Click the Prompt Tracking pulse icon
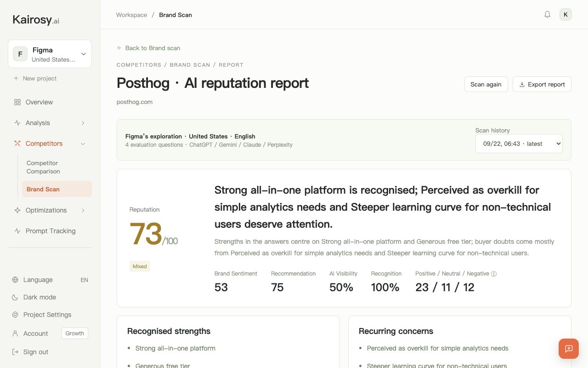Image resolution: width=588 pixels, height=368 pixels. coord(17,231)
